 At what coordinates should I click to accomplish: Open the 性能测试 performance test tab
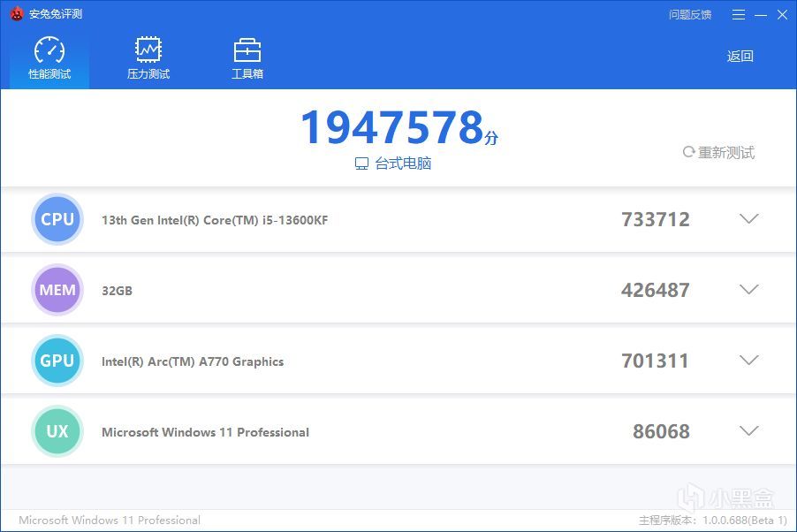49,58
